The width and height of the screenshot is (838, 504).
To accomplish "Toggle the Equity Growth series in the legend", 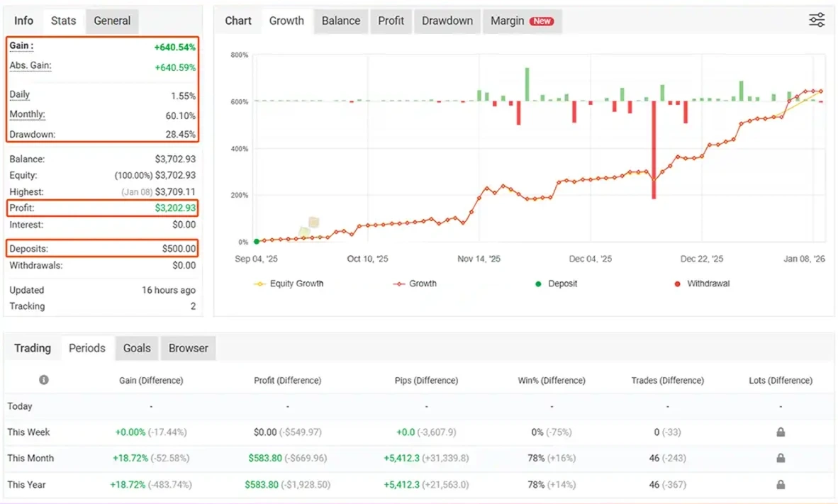I will 289,284.
